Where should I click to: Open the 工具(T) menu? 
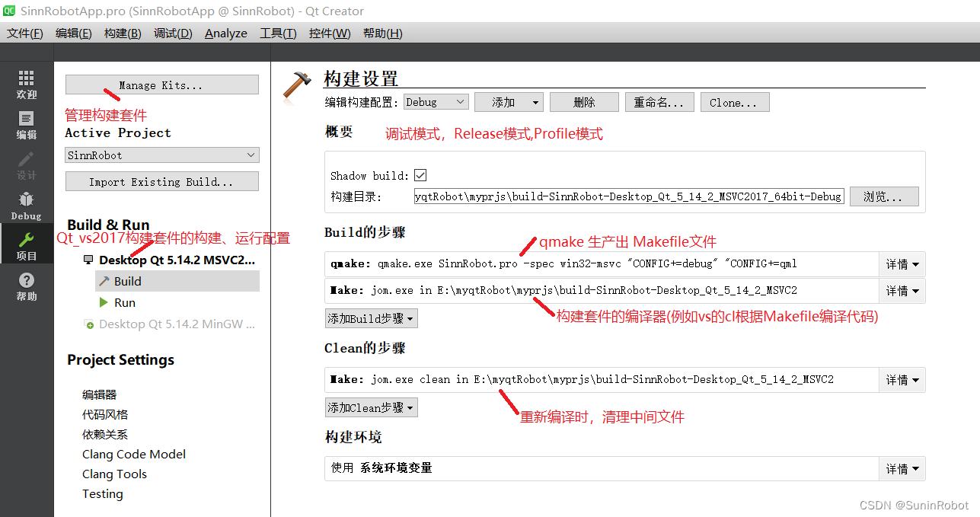pos(278,33)
